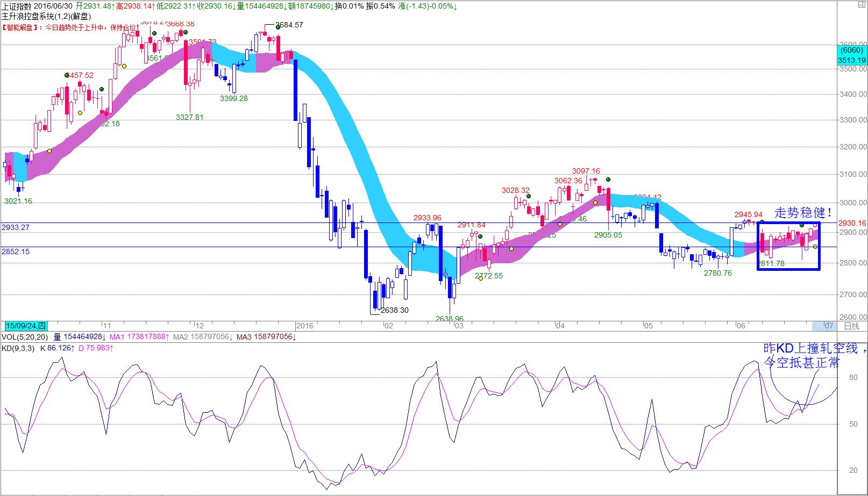This screenshot has height=496, width=868.
Task: Click the 3021.16 low price label
Action: [x=18, y=201]
